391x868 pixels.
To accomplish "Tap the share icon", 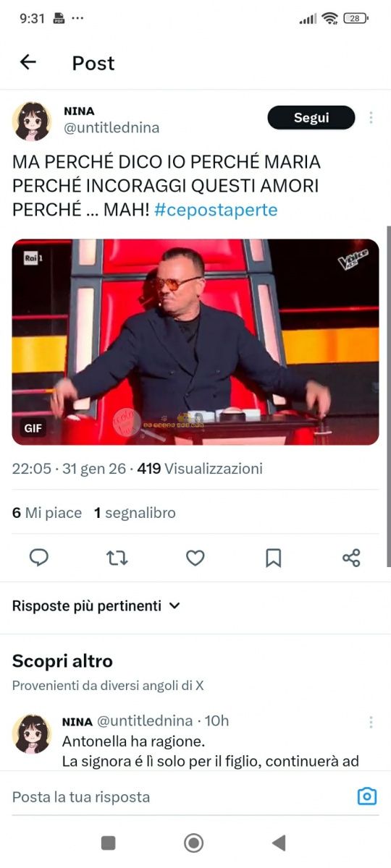I will pyautogui.click(x=351, y=558).
